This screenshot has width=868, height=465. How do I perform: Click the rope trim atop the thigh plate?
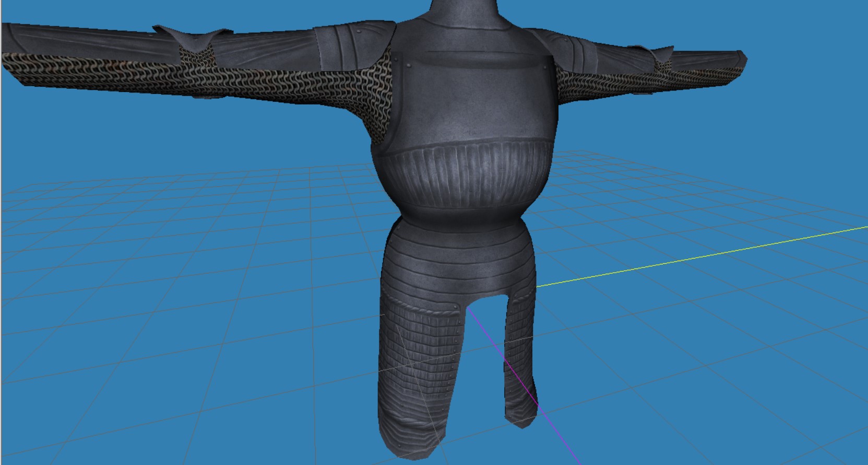click(x=424, y=307)
